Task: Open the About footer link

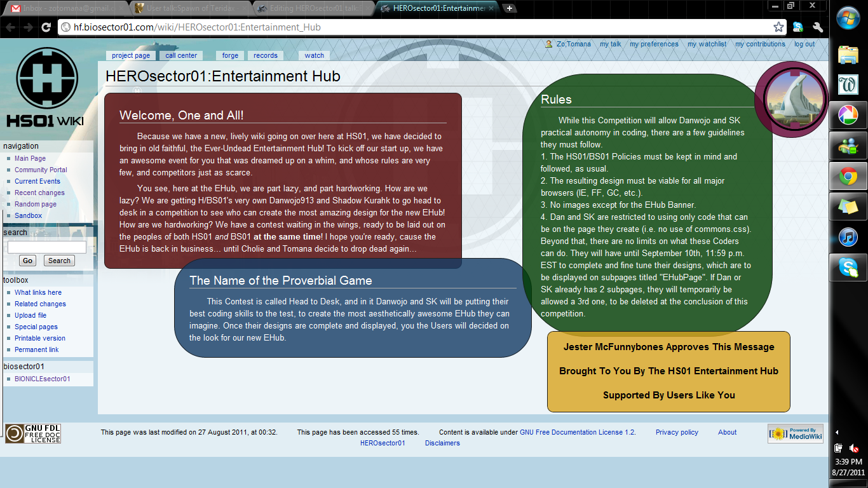Action: 728,432
